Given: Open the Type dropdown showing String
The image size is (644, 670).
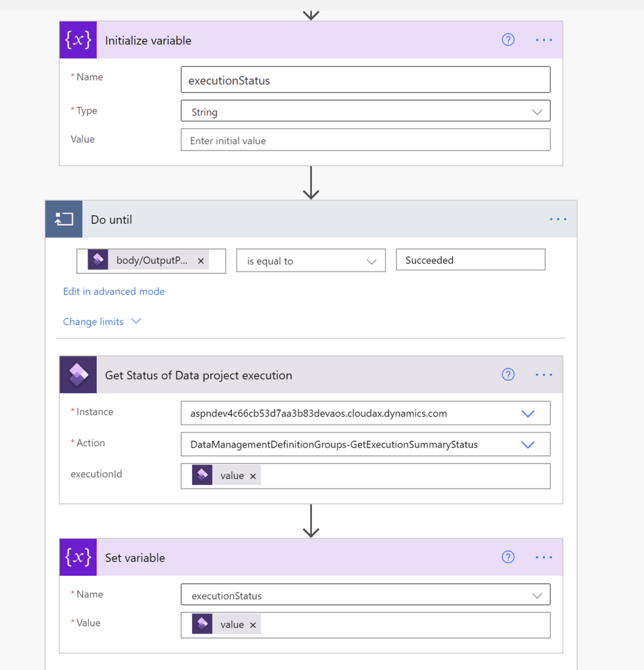Looking at the screenshot, I should [365, 112].
